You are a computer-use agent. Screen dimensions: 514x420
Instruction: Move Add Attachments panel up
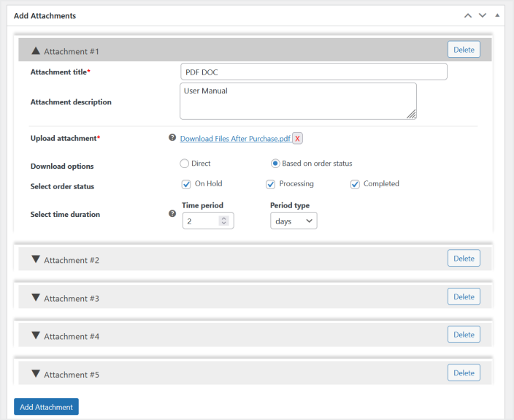[x=468, y=15]
